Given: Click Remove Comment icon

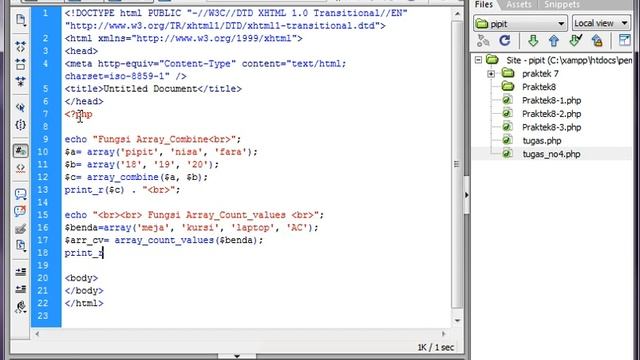Looking at the screenshot, I should point(20,211).
